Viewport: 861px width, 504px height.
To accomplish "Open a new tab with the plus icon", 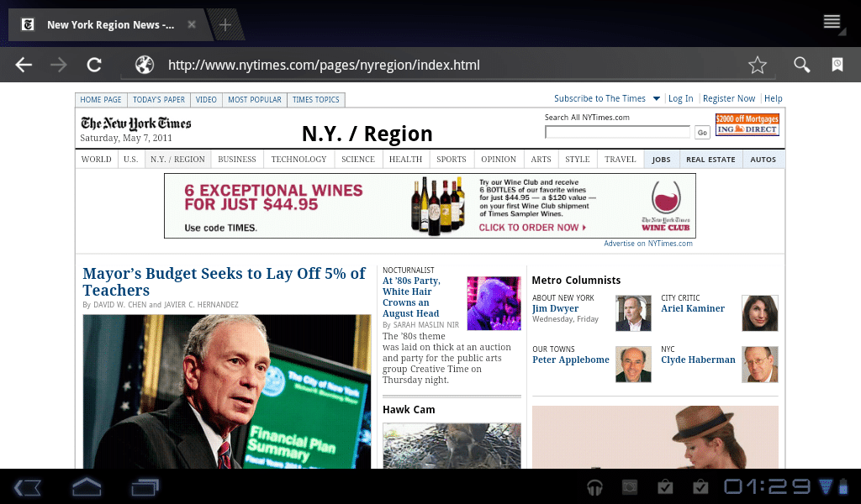I will tap(225, 24).
